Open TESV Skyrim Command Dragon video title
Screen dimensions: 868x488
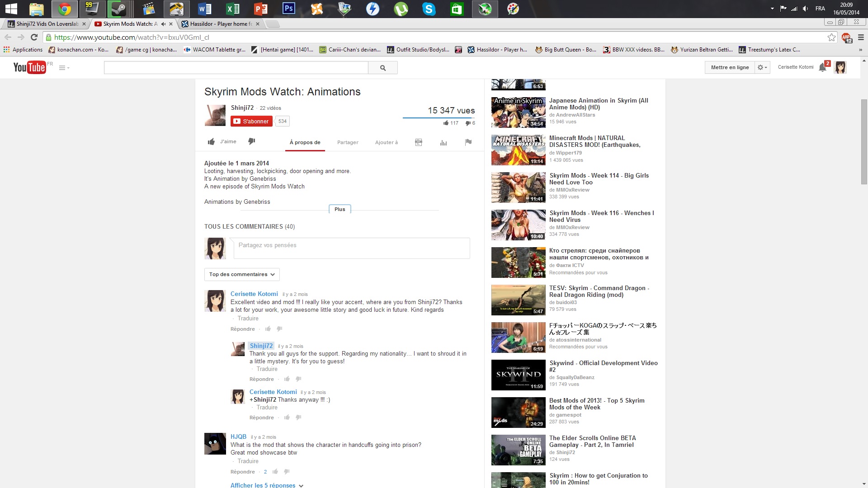click(599, 291)
